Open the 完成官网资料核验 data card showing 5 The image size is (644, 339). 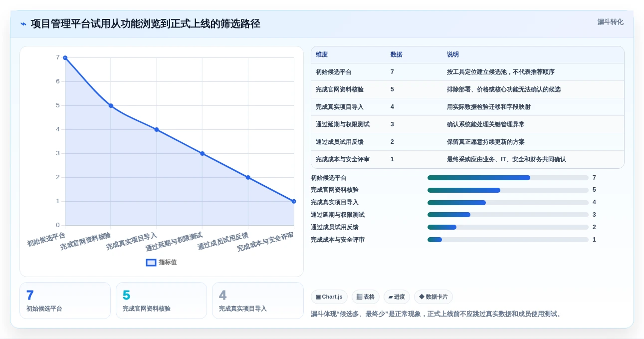tap(161, 301)
